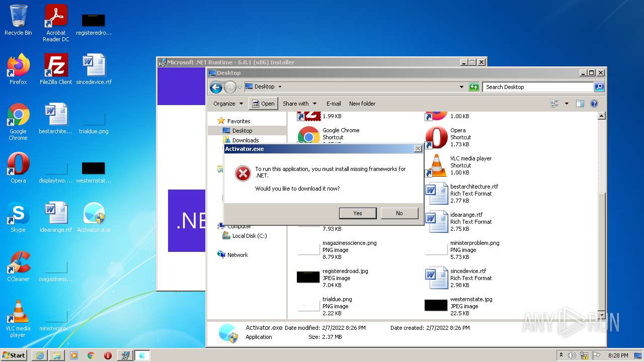Click the arrow after Desktop breadcrumb
The width and height of the screenshot is (644, 362).
coord(280,87)
